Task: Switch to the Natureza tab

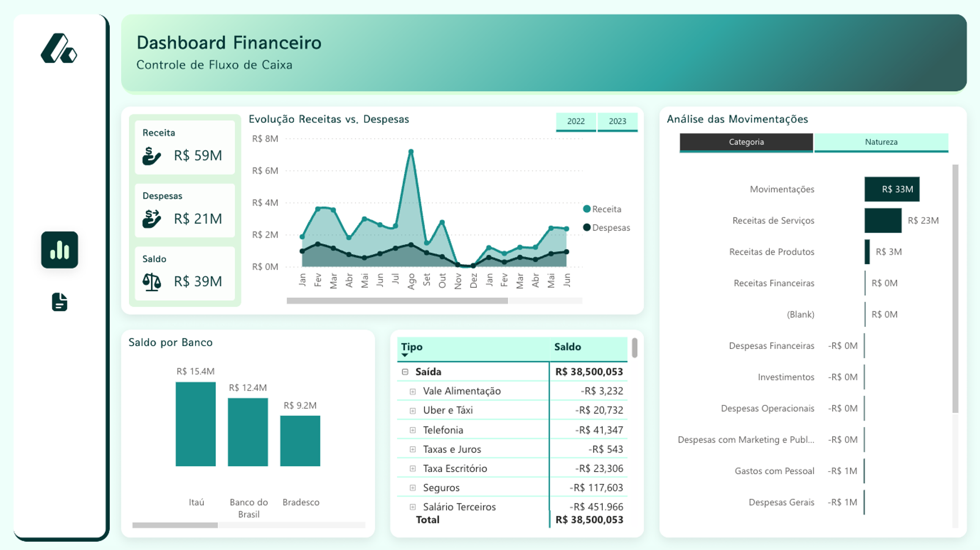Action: 881,142
